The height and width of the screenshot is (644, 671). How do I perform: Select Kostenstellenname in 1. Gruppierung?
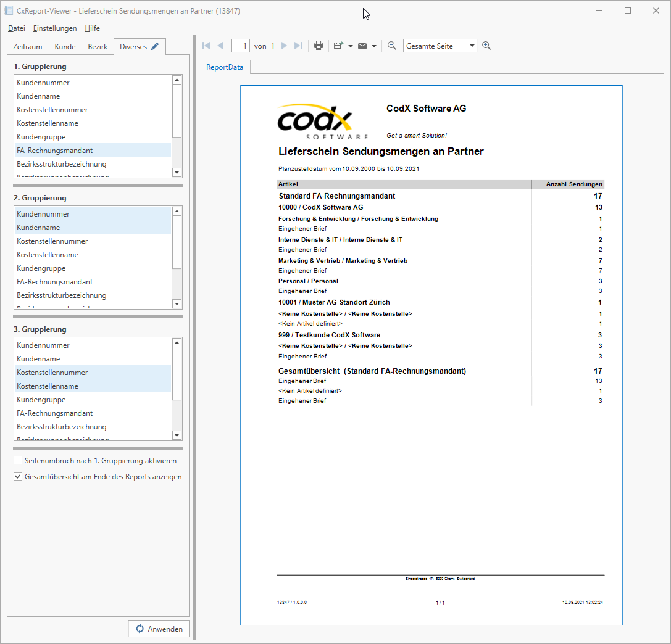(93, 123)
